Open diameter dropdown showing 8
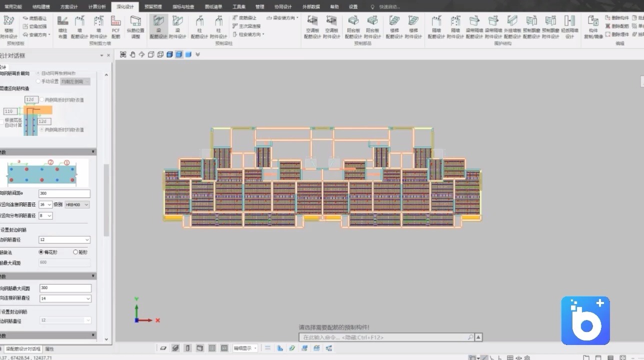644x360 pixels. click(45, 215)
